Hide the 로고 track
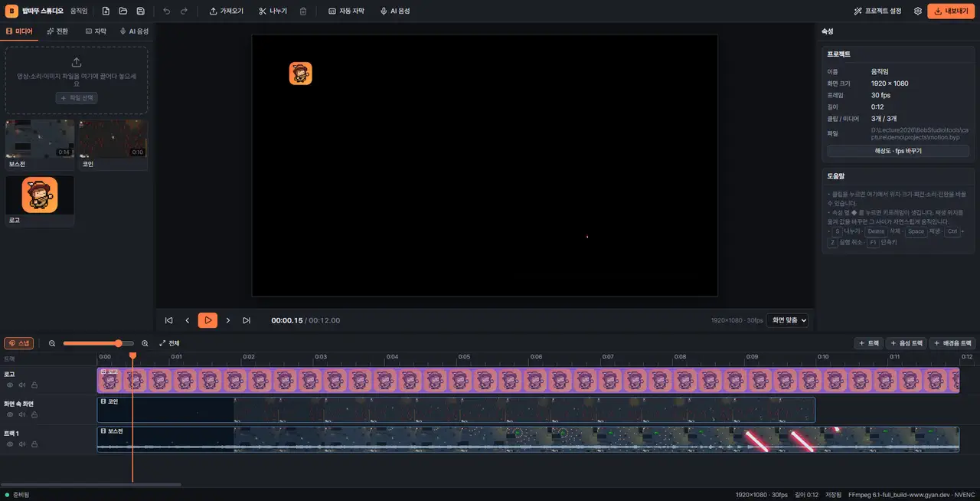 tap(10, 385)
